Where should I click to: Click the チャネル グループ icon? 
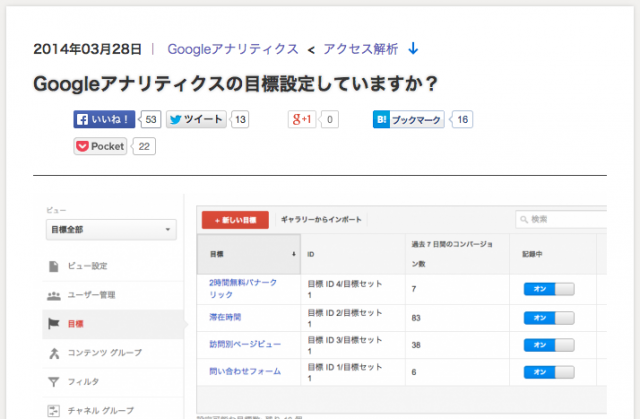[x=53, y=410]
